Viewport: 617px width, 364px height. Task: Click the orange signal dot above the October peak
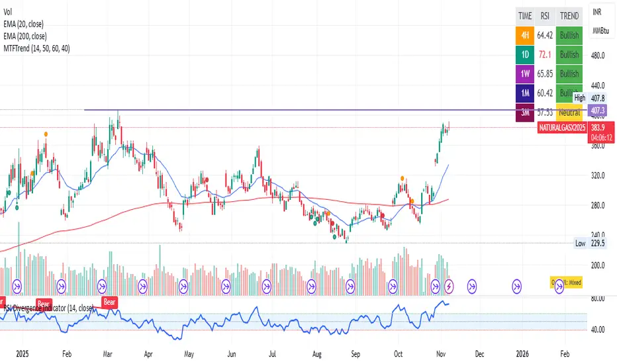point(402,178)
